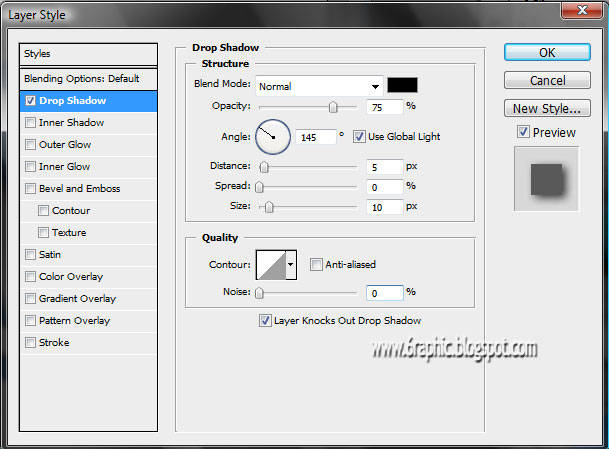Click the Distance slider handle

[264, 167]
